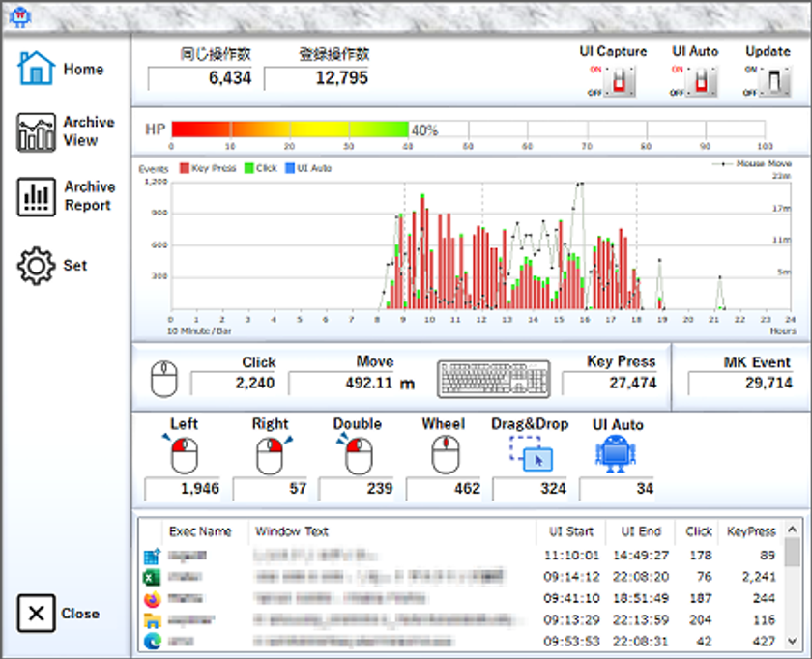Open the Set settings gear
Screen dimensions: 812x659
(x=53, y=266)
